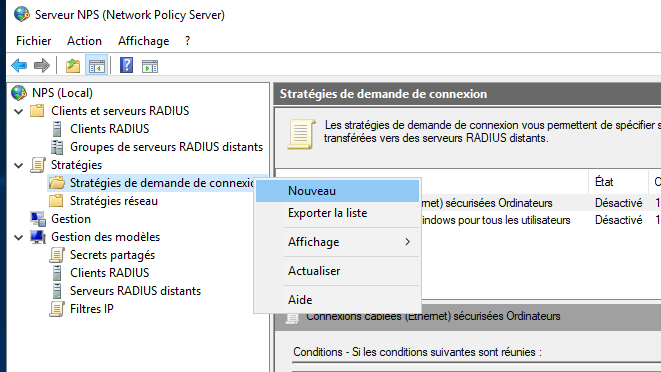Image resolution: width=661 pixels, height=372 pixels.
Task: Click the Gestion des modèles monitor icon
Action: point(38,237)
